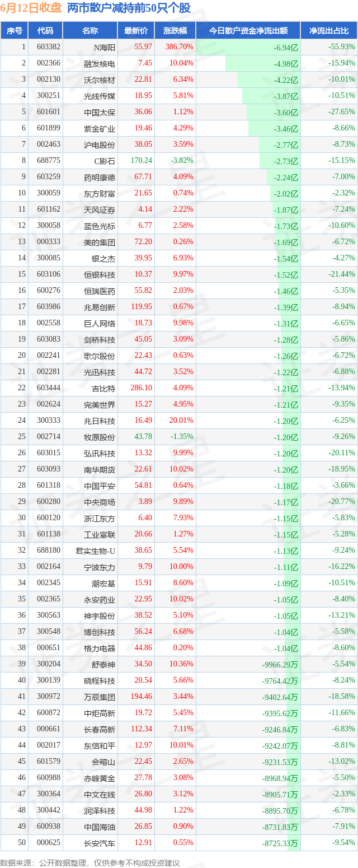The height and width of the screenshot is (868, 358).
Task: Select the stock name 晓程科技
Action: click(x=100, y=680)
